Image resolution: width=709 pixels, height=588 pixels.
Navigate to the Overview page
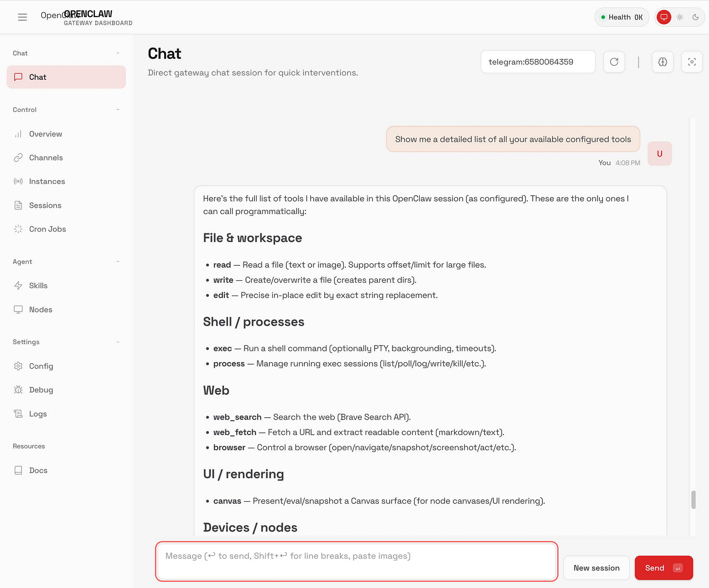45,134
